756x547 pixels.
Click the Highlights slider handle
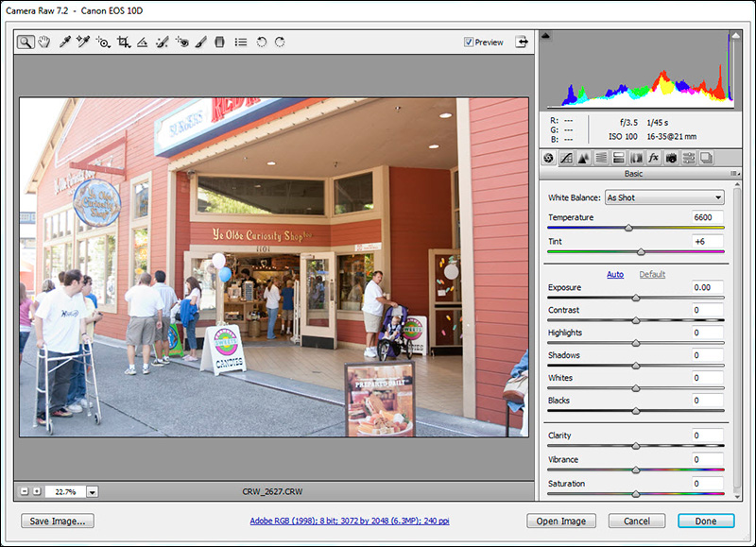[x=636, y=343]
